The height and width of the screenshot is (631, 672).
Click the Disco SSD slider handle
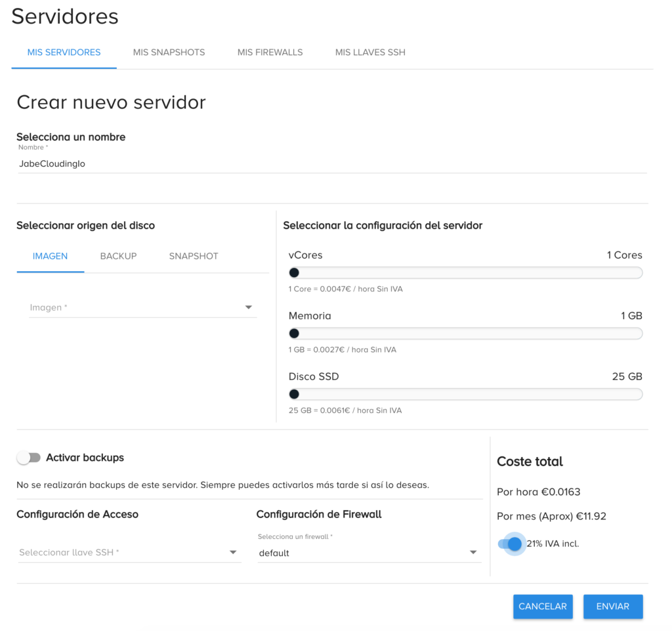[x=294, y=395]
